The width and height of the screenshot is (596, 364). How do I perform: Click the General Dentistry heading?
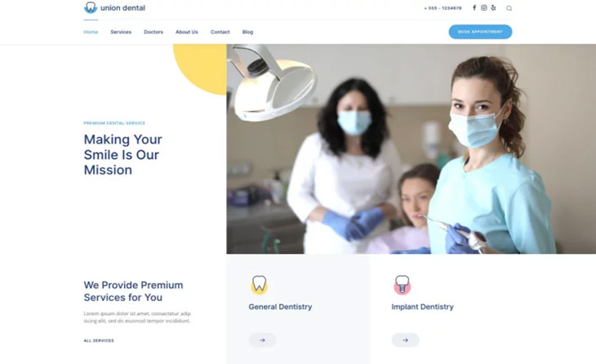[x=280, y=307]
